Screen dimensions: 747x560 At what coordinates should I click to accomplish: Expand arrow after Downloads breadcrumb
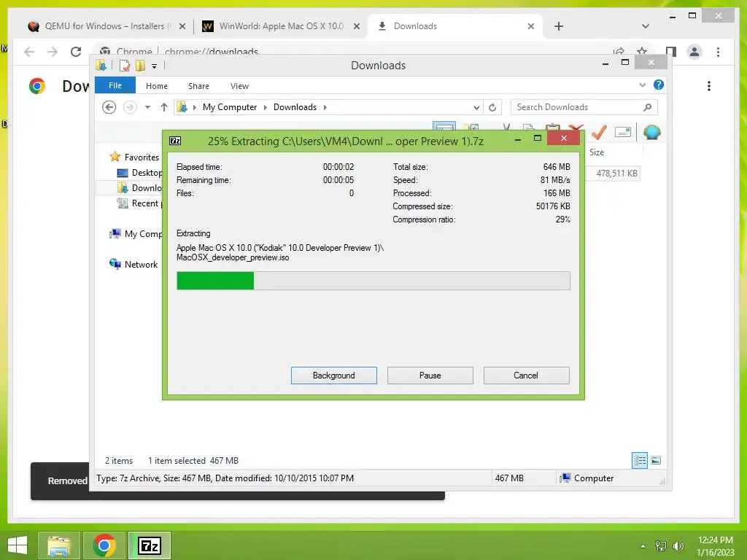[325, 107]
